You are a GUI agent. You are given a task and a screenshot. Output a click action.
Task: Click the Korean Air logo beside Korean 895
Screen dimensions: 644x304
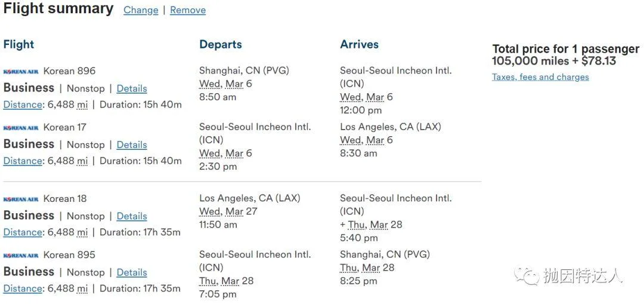(21, 255)
